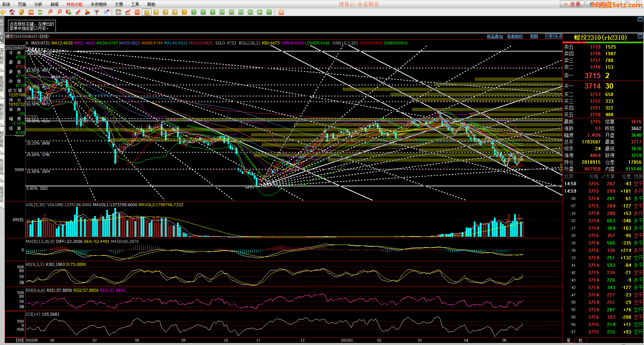Image resolution: width=644 pixels, height=345 pixels.
Task: Toggle side panel layout icon
Action: (559, 36)
